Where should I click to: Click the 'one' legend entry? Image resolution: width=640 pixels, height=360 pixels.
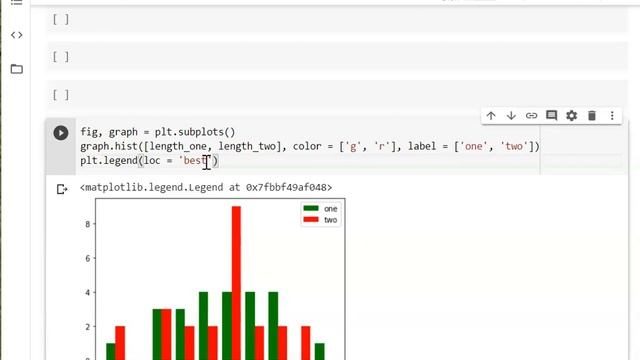[x=320, y=209]
